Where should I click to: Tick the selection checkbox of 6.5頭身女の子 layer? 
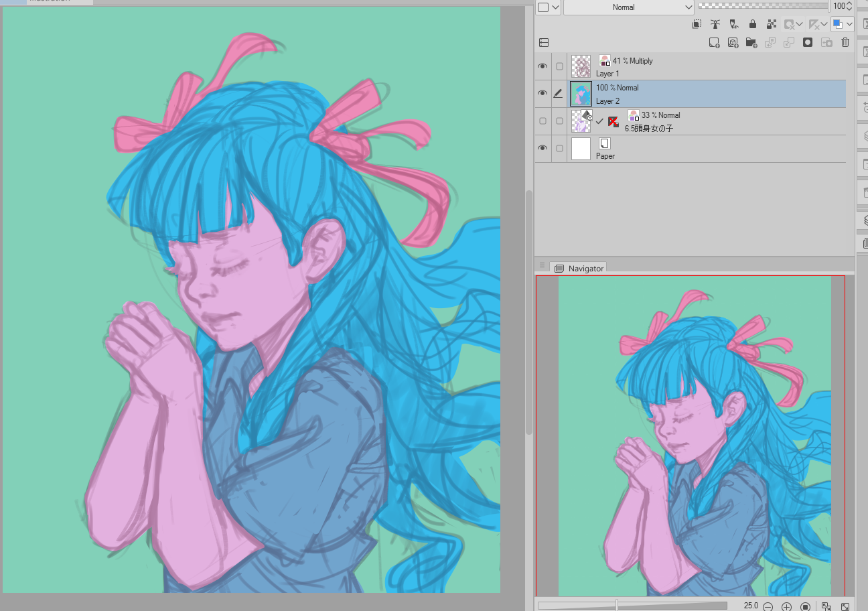pyautogui.click(x=559, y=121)
